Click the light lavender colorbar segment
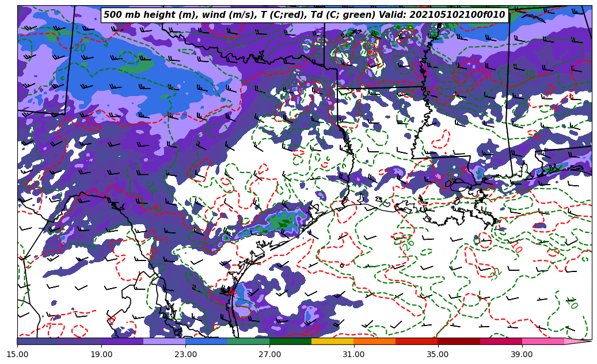Image resolution: width=597 pixels, height=364 pixels. tap(164, 341)
